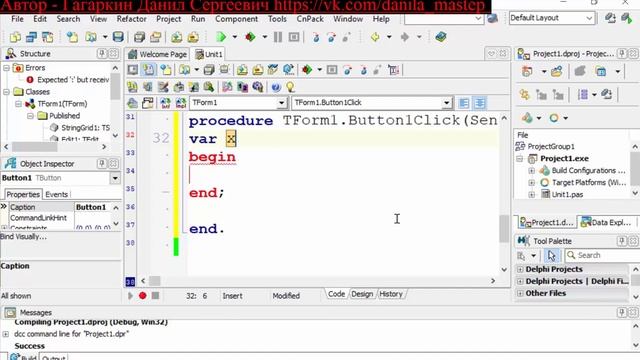This screenshot has width=640, height=360.
Task: Play the recorded macro
Action: [130, 296]
